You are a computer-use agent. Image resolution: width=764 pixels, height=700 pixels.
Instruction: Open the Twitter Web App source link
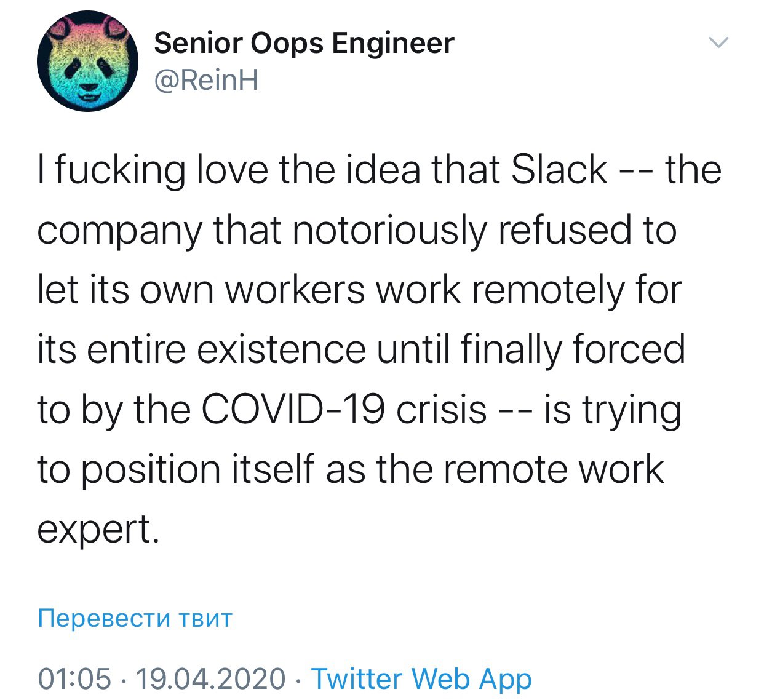click(421, 678)
